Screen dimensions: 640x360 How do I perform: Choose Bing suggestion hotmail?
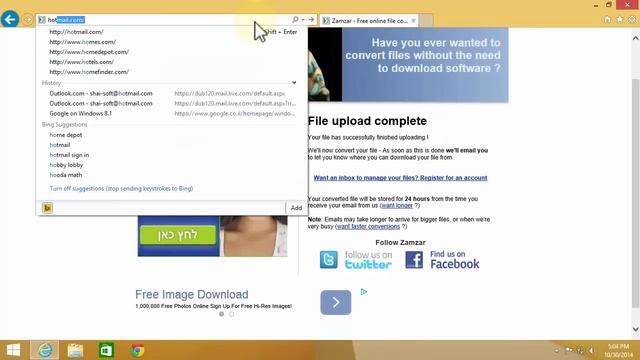(x=60, y=145)
